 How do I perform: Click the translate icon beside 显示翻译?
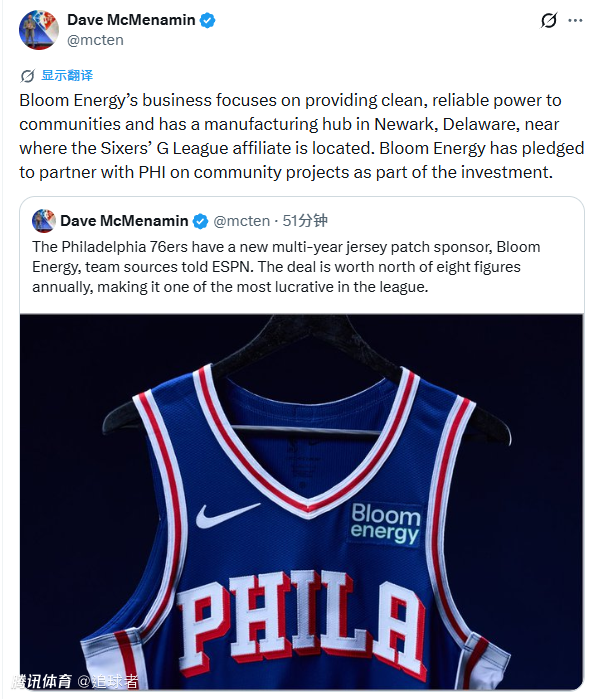pyautogui.click(x=27, y=76)
